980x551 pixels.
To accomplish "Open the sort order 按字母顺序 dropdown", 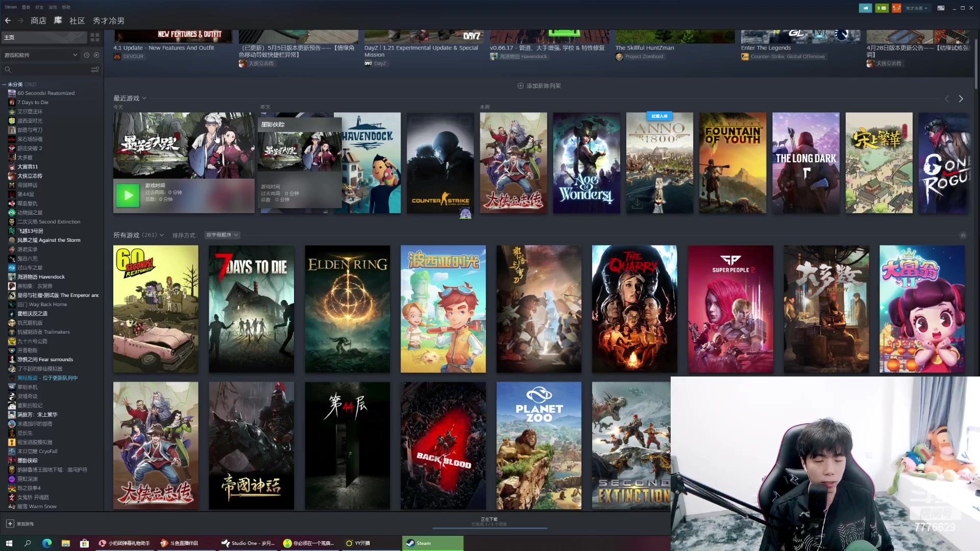I will 222,235.
